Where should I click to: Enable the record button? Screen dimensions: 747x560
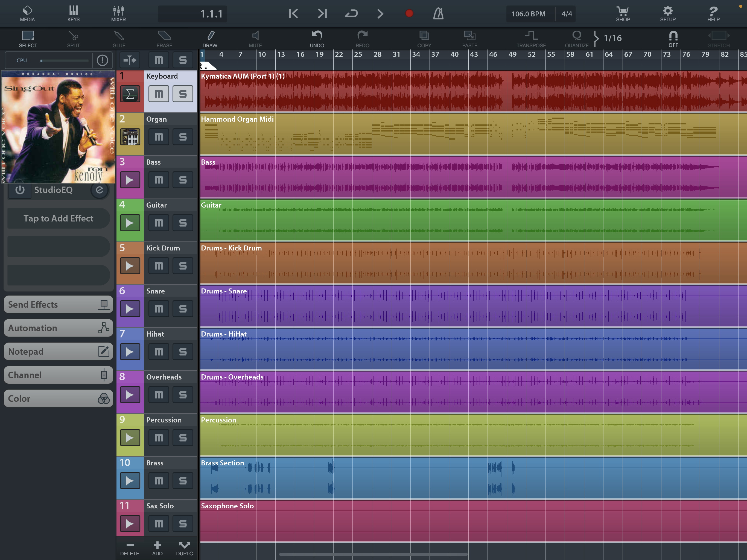409,13
